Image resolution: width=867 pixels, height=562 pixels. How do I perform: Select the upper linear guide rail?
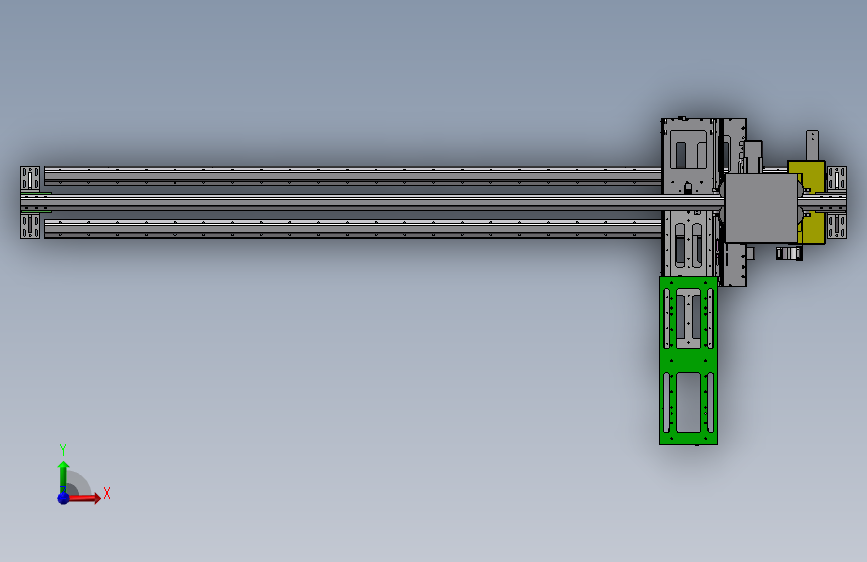(353, 175)
